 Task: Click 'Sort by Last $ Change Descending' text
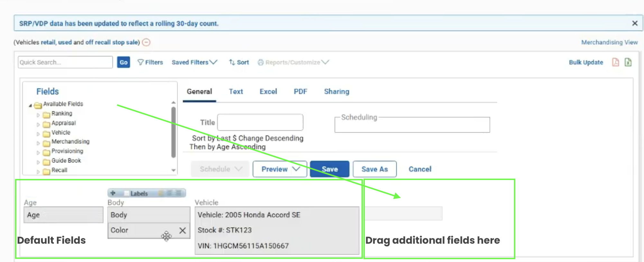tap(248, 138)
